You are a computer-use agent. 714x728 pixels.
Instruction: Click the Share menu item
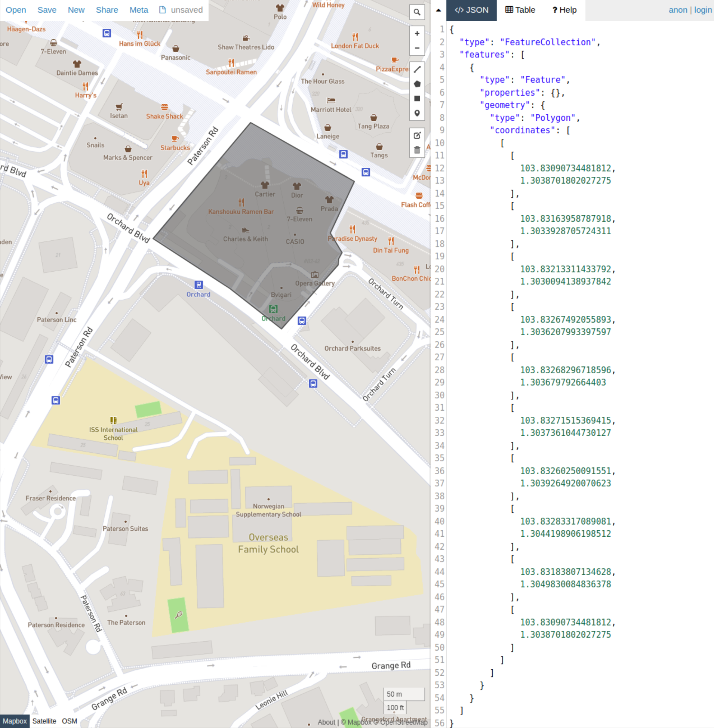(x=107, y=10)
